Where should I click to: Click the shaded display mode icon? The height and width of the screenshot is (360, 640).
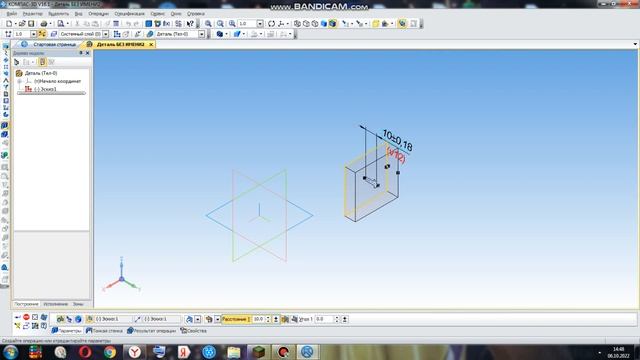click(324, 24)
